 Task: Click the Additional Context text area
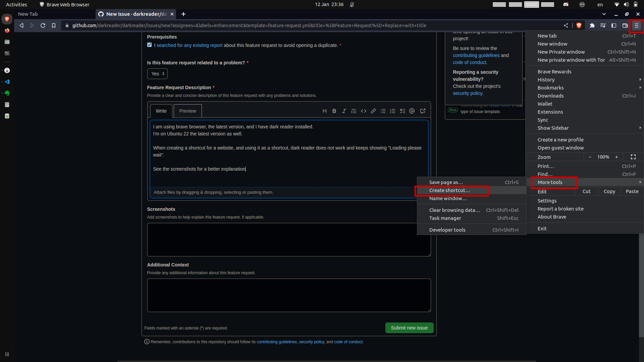click(289, 295)
